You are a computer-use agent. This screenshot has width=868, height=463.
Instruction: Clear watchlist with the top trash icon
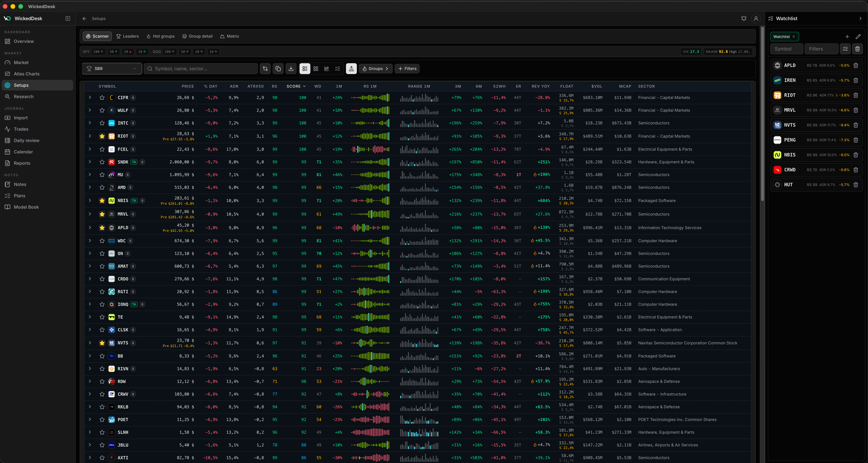pos(857,49)
